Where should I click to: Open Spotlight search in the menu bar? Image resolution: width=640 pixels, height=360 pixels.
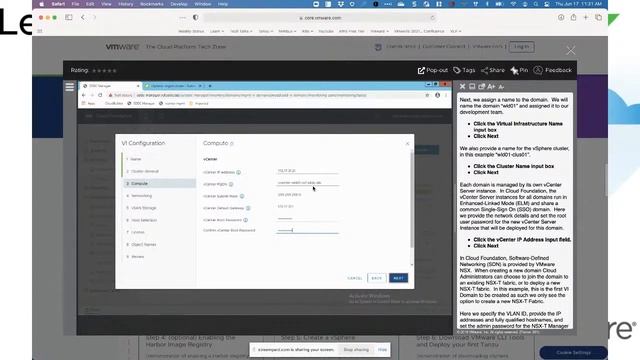[x=536, y=4]
